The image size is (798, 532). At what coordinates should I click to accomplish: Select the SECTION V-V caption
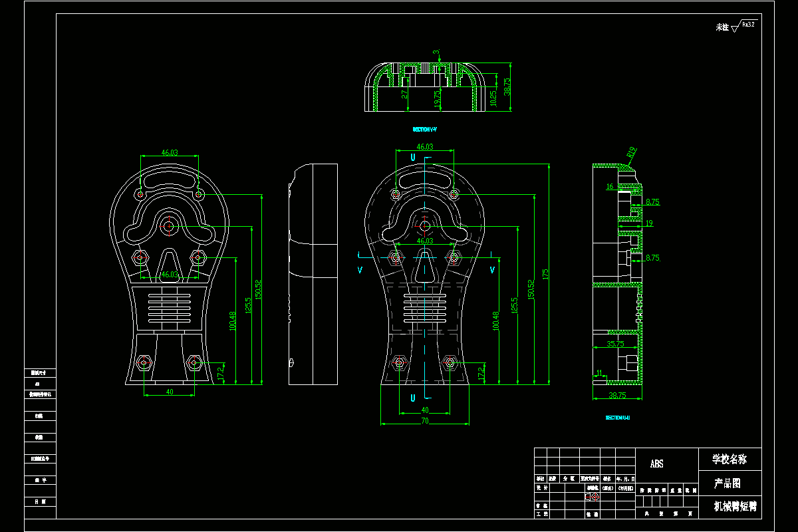point(425,129)
